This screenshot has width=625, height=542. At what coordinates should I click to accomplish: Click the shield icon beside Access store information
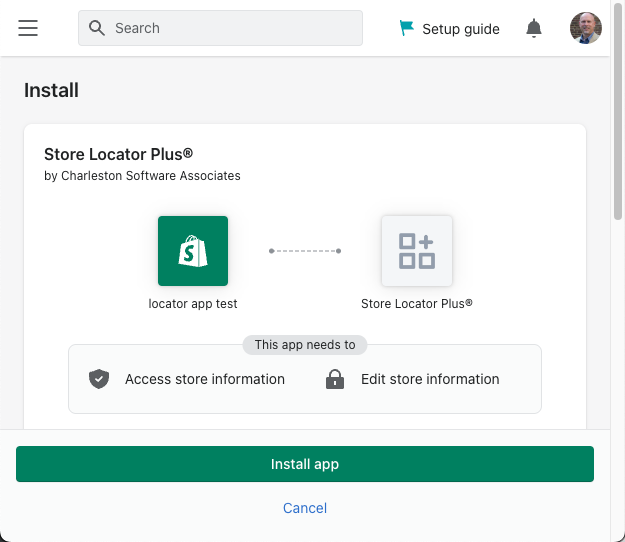98,379
